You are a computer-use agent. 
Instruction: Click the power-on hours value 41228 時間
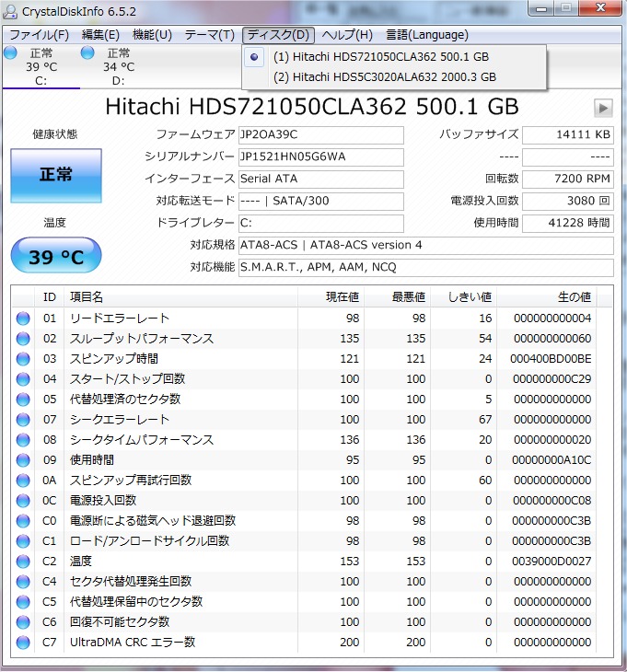[x=568, y=224]
